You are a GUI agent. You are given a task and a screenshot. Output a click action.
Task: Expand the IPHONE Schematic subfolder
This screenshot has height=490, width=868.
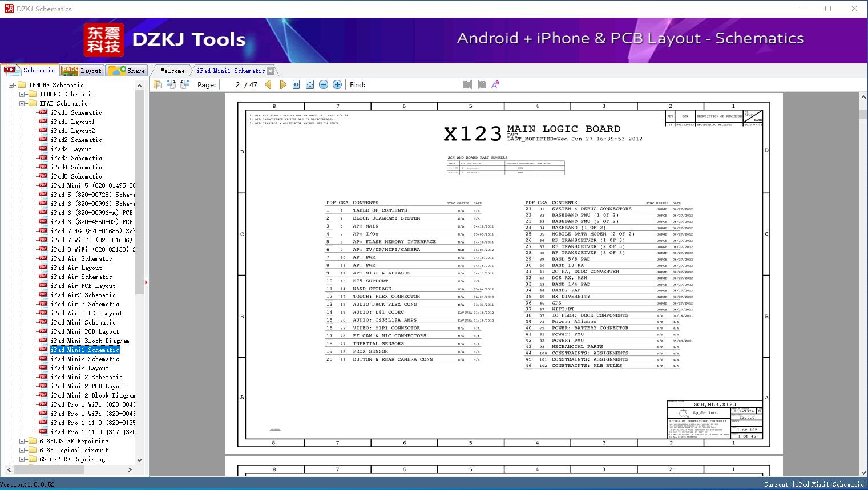point(22,94)
